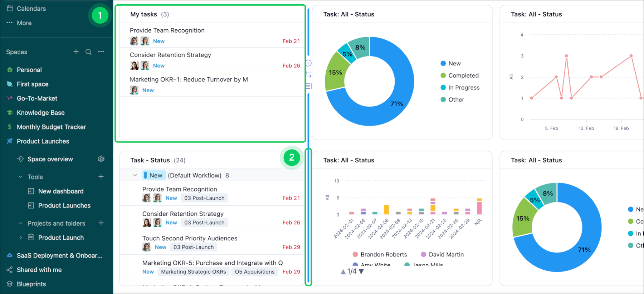
Task: Open the three-dot menu beside Spaces
Action: click(101, 52)
